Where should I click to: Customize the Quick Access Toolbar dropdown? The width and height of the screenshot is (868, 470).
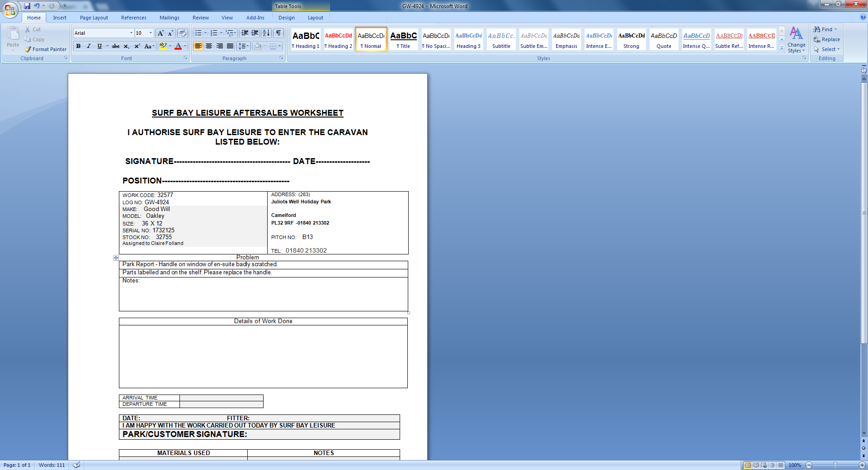pos(65,6)
